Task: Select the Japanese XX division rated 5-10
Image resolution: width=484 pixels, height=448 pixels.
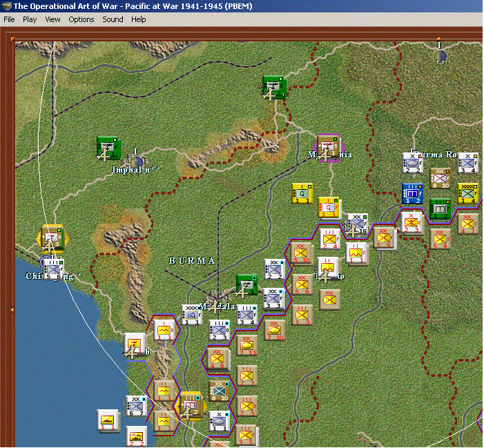Action: tap(301, 253)
